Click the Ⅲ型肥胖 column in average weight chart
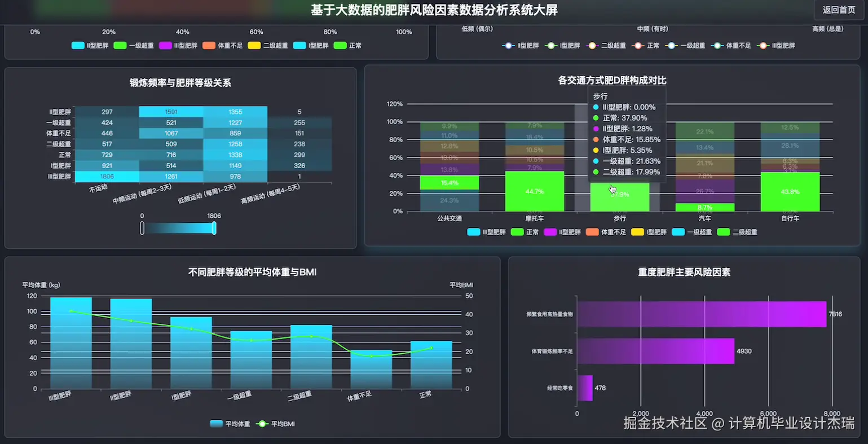The width and height of the screenshot is (868, 444). [x=71, y=341]
